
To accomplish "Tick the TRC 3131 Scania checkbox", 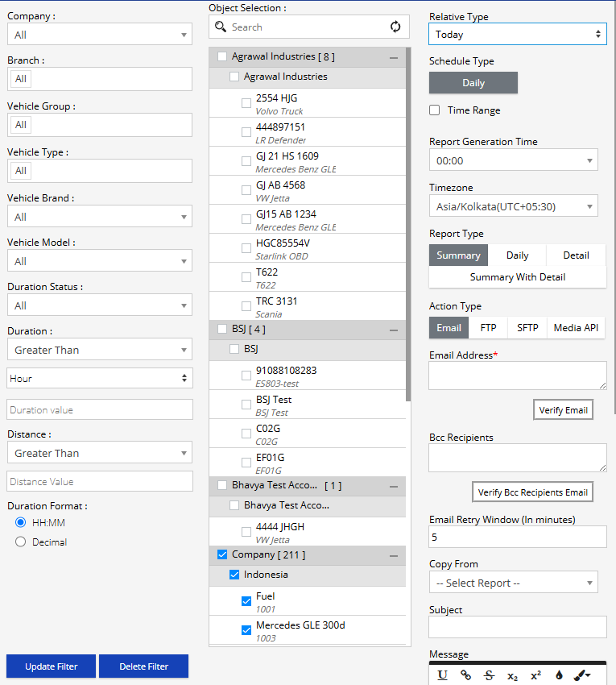I will click(x=246, y=306).
